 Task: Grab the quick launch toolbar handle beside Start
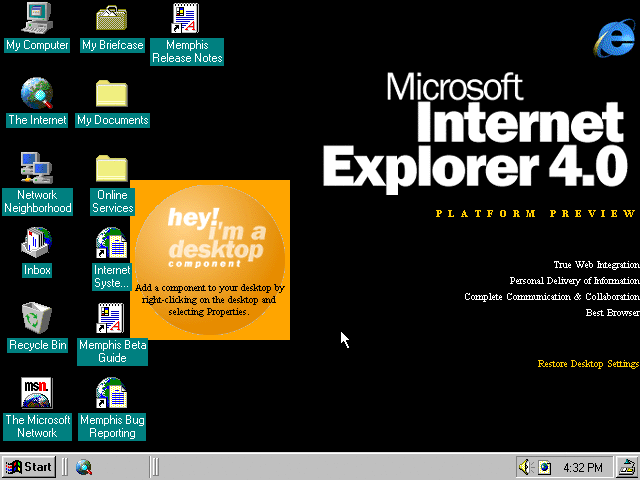point(64,467)
